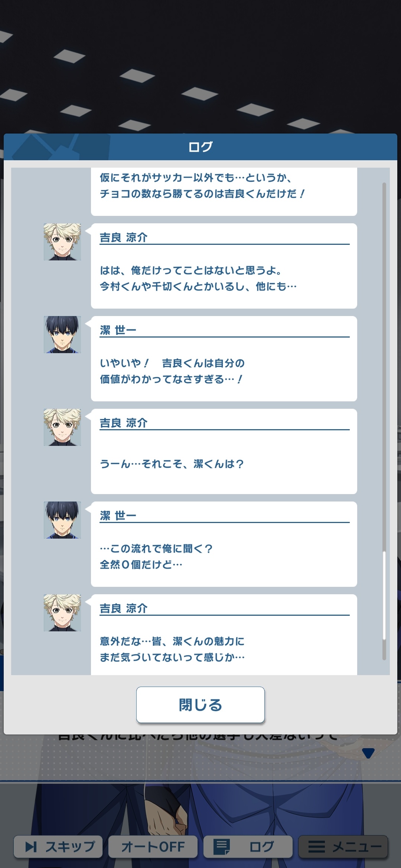Click the log panel vertical scrollbar thumb
Image resolution: width=401 pixels, height=868 pixels.
(x=384, y=595)
